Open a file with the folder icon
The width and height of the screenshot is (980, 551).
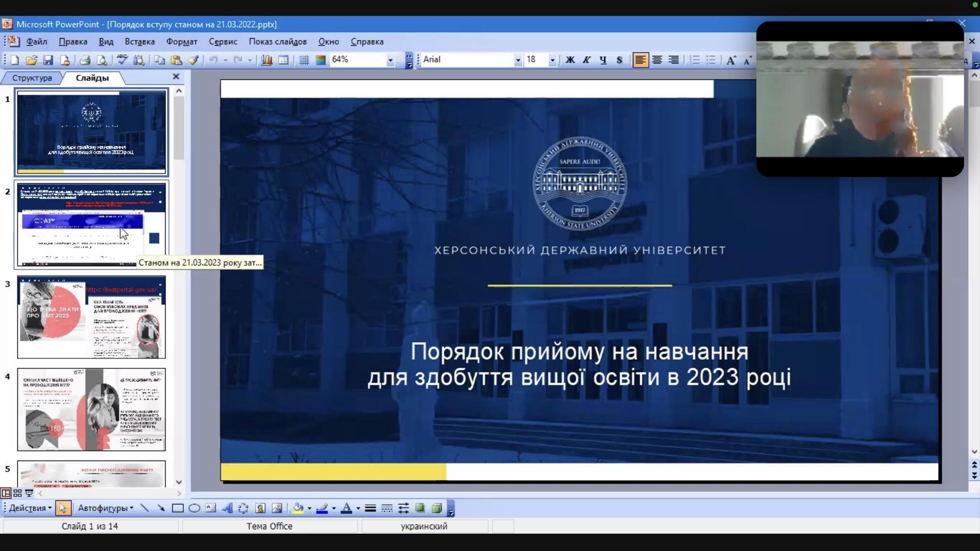[x=32, y=60]
